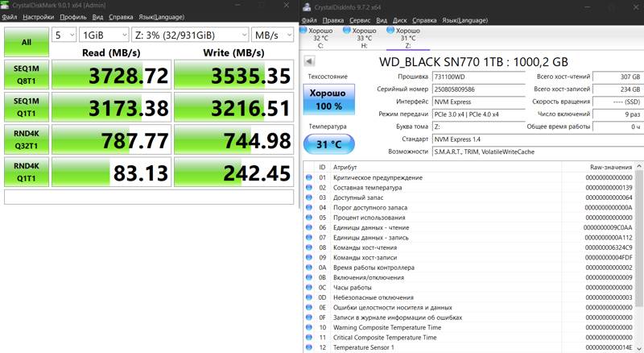644x353 pixels.
Task: Select the Warning Composite Temperature Time row
Action: pos(469,327)
